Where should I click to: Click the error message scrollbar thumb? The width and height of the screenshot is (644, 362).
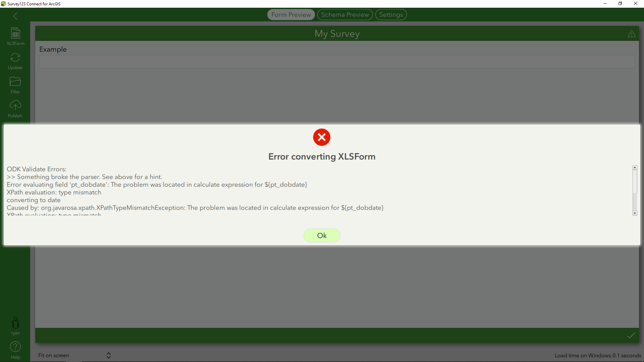(635, 182)
